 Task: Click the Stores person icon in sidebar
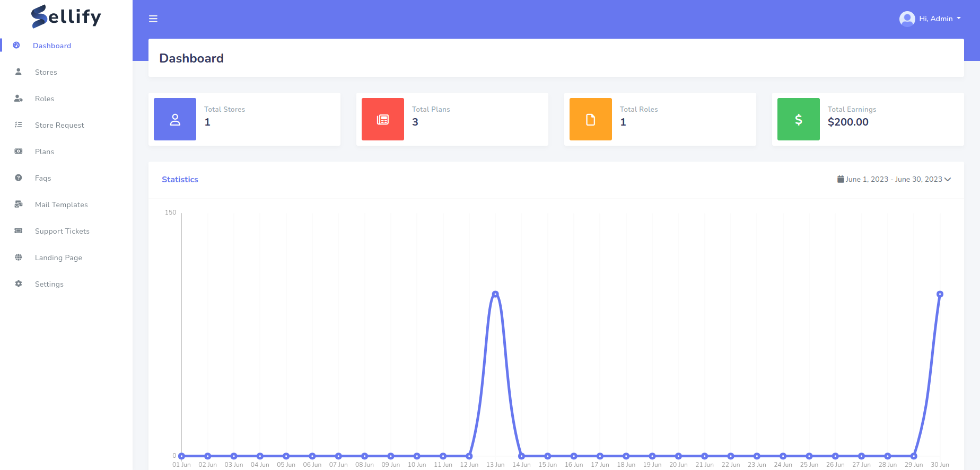[x=19, y=72]
